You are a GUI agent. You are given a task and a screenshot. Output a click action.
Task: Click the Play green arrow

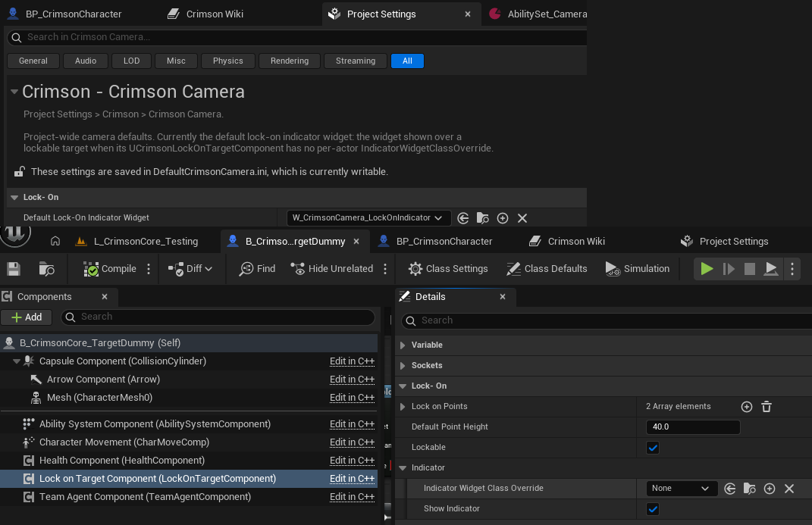pyautogui.click(x=707, y=268)
